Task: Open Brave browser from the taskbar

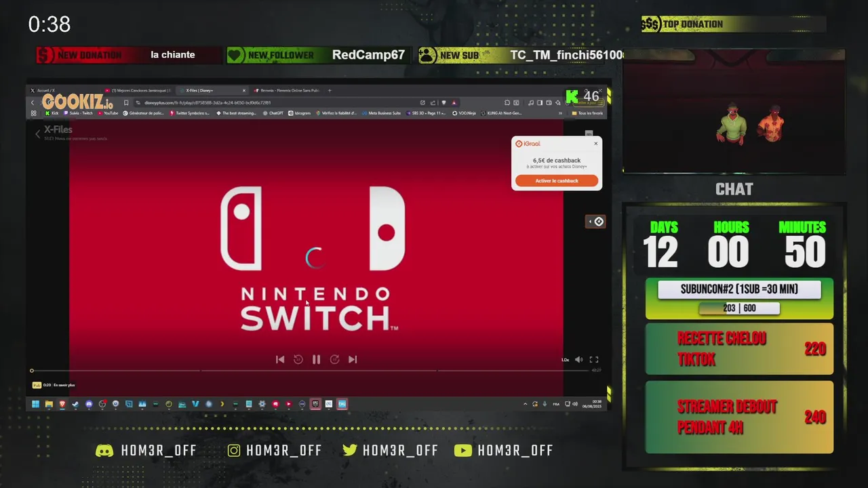Action: pos(62,404)
